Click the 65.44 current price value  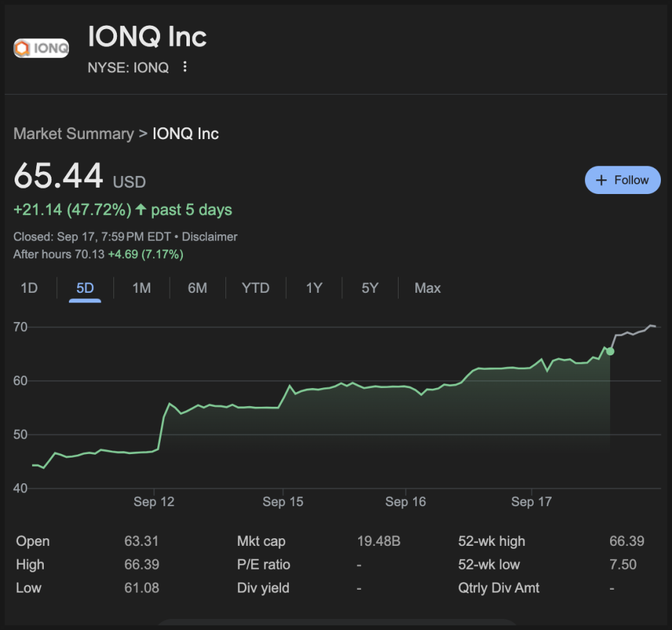(x=58, y=176)
